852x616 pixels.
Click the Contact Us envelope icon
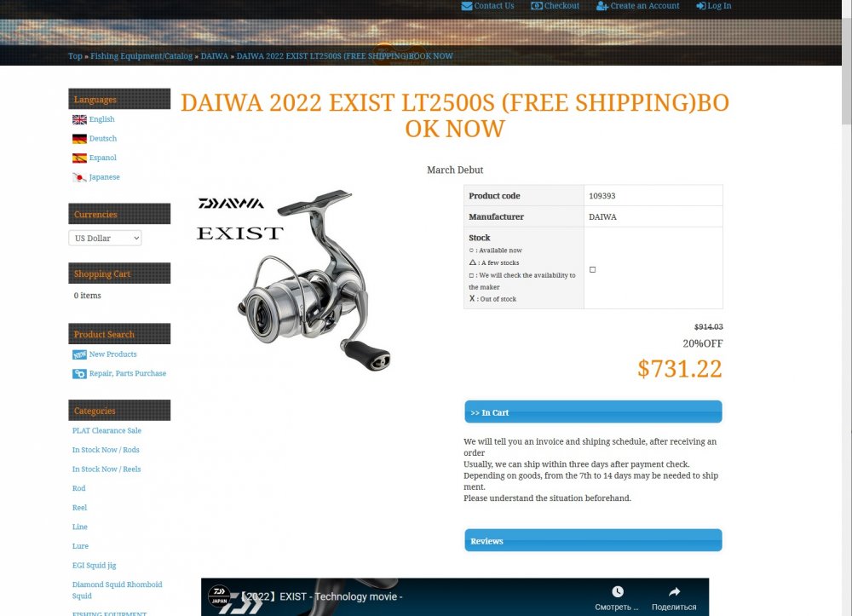tap(466, 6)
